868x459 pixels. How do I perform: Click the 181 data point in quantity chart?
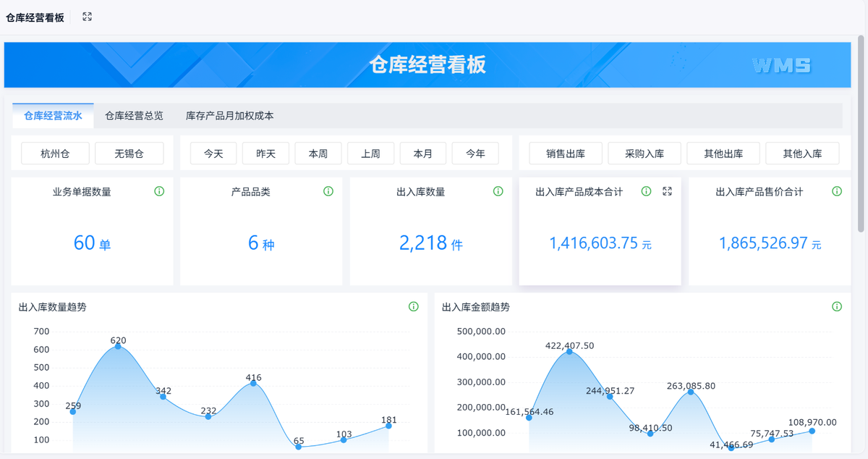click(388, 426)
